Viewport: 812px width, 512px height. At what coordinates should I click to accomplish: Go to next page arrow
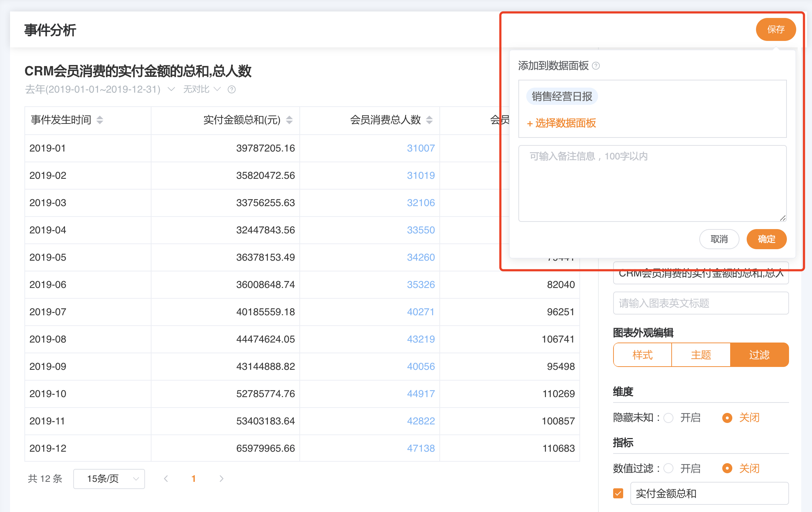tap(221, 479)
